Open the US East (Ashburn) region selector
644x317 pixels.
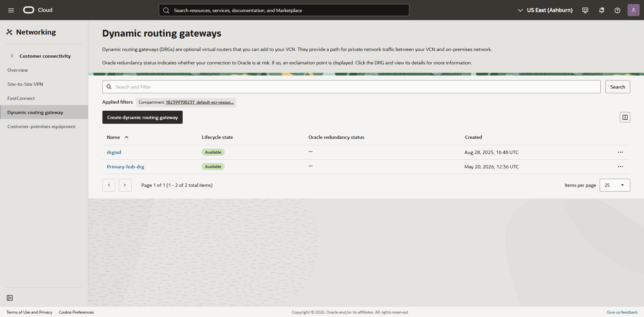click(x=545, y=10)
